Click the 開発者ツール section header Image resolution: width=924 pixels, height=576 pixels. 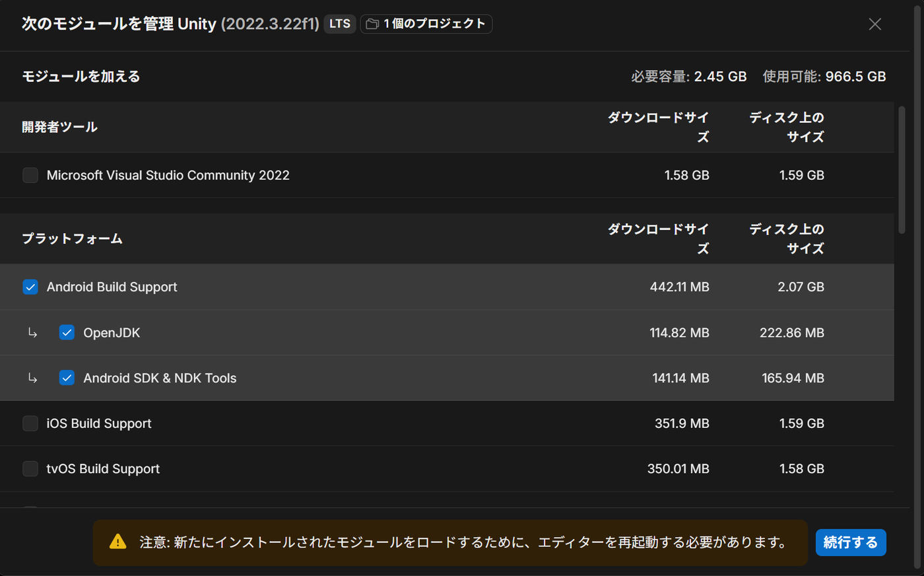point(59,127)
